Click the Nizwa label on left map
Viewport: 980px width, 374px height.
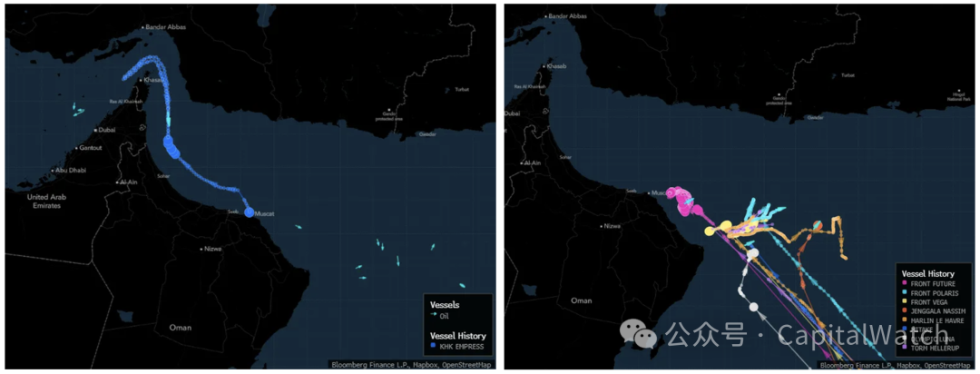point(213,249)
